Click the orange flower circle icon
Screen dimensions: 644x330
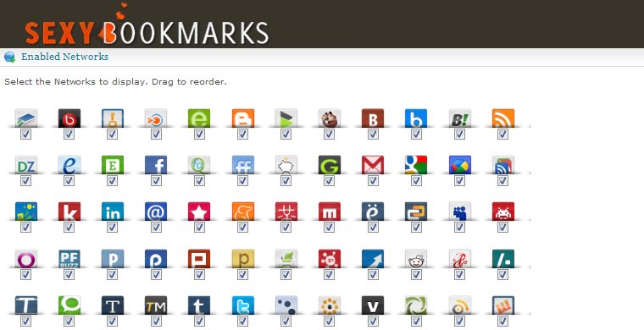[x=330, y=305]
